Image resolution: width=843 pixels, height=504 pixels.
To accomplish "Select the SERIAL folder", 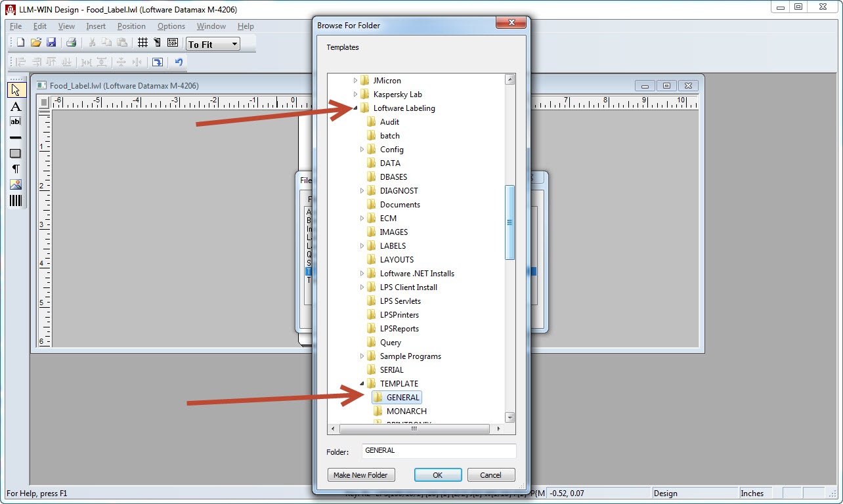I will (x=392, y=370).
